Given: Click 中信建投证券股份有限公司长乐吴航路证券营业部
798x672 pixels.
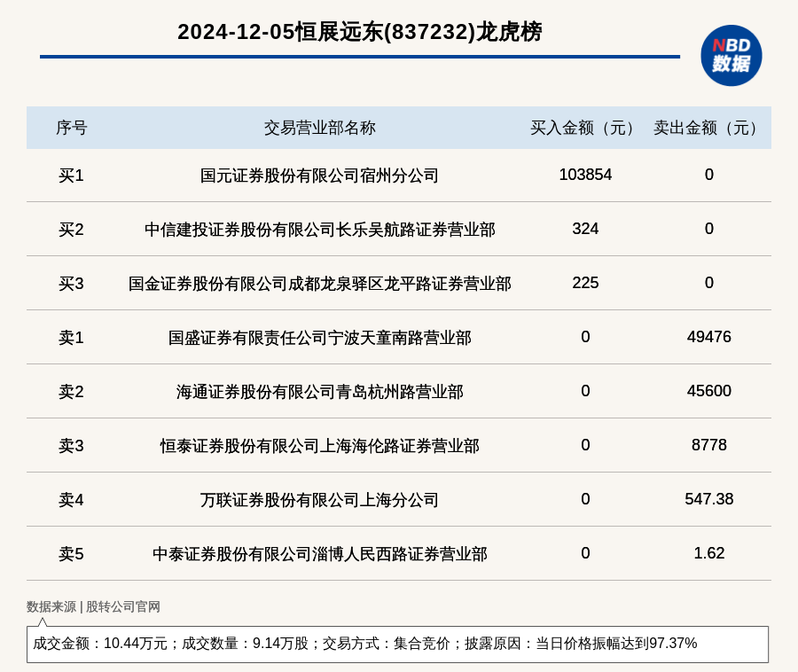Looking at the screenshot, I should pos(319,230).
